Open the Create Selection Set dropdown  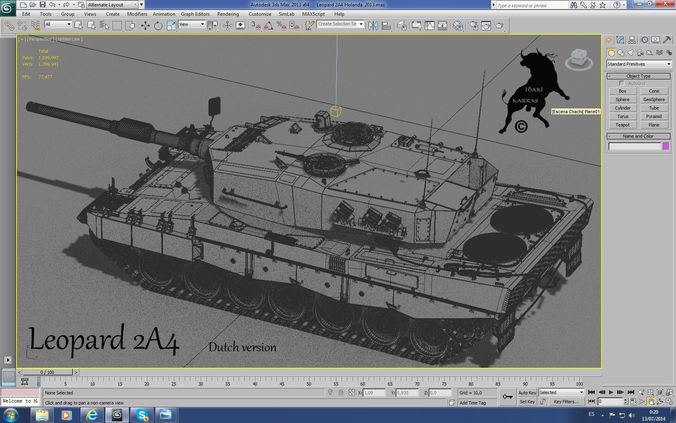tap(340, 25)
